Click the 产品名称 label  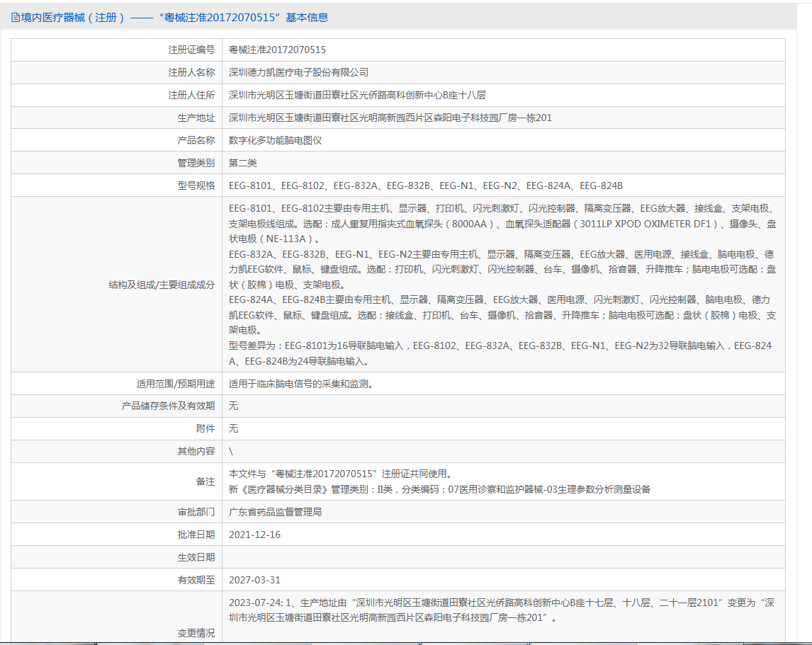click(x=196, y=140)
